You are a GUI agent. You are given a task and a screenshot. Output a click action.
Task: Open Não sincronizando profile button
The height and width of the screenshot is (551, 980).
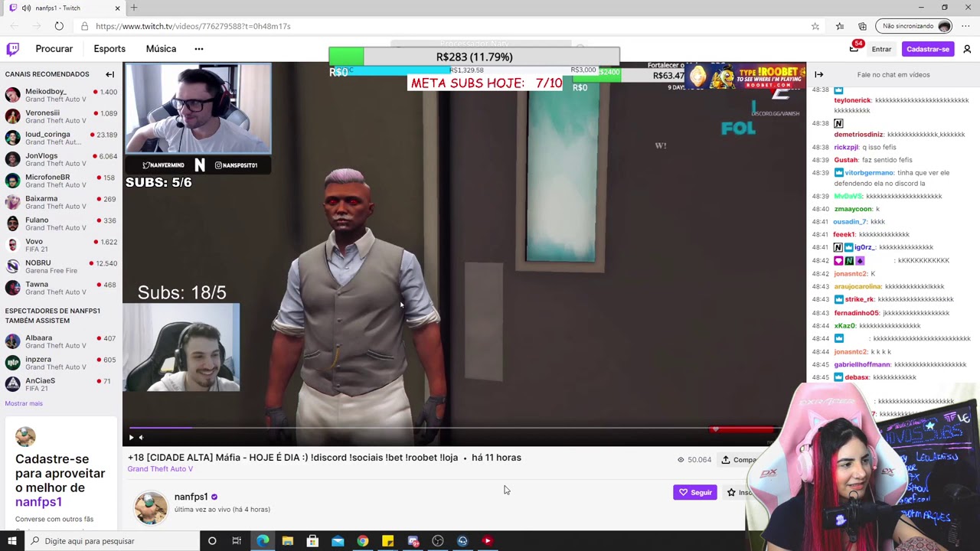click(x=916, y=26)
